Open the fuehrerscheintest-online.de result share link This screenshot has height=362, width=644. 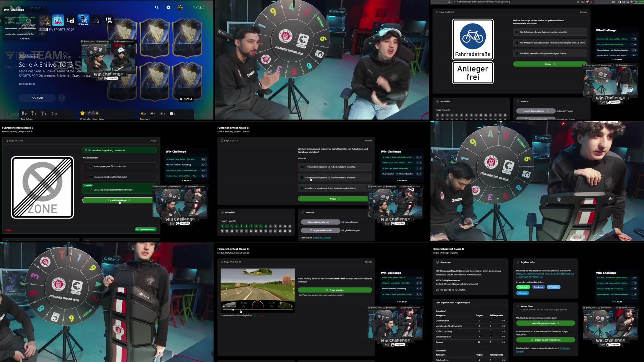pos(545,275)
